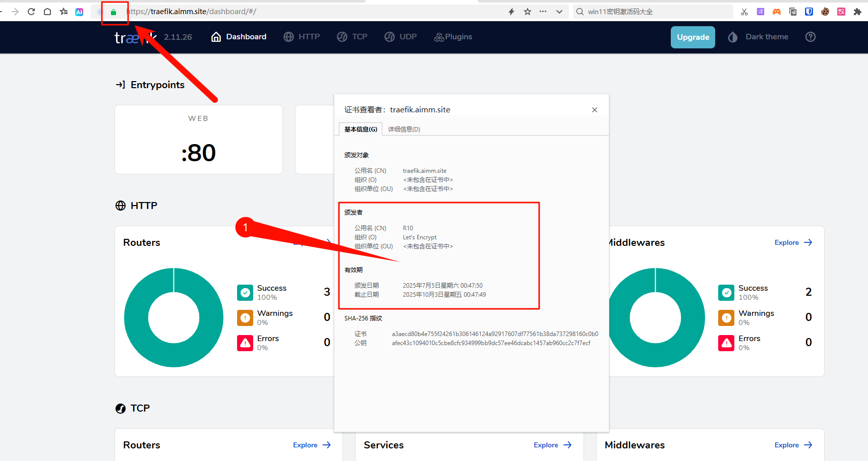Click the magnifier search icon
This screenshot has height=461, width=868.
(580, 12)
